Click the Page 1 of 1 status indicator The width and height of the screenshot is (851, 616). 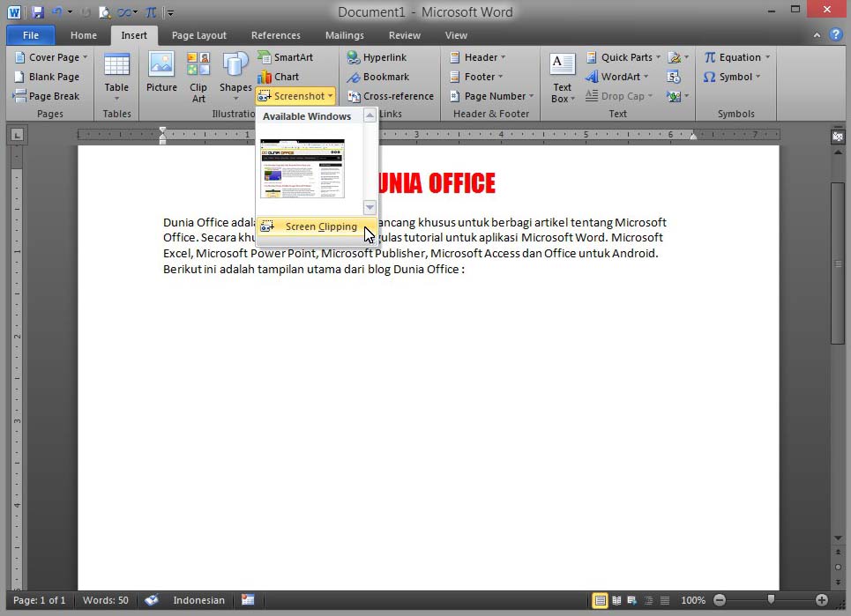click(39, 600)
